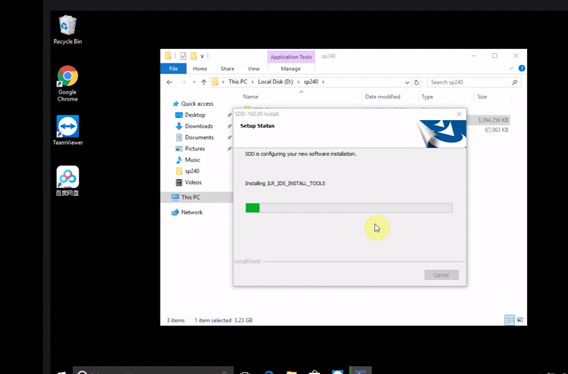The width and height of the screenshot is (568, 374).
Task: Maximize the sp240 Explorer window
Action: click(x=494, y=56)
